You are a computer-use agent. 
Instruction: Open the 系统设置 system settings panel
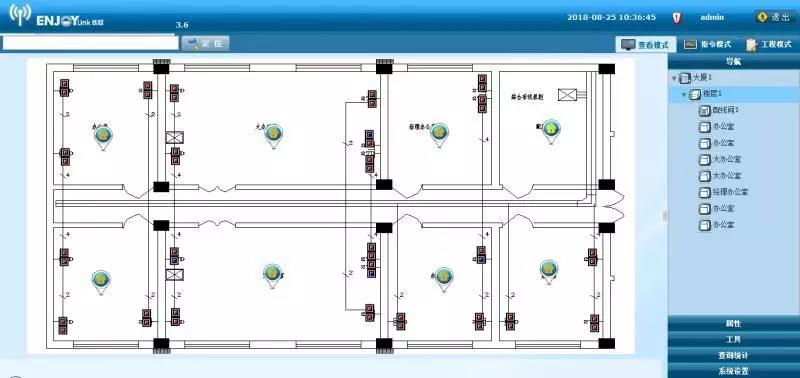click(733, 371)
